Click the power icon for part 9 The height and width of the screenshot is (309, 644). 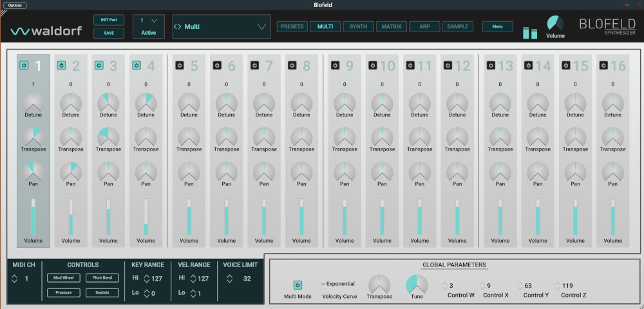pos(336,65)
